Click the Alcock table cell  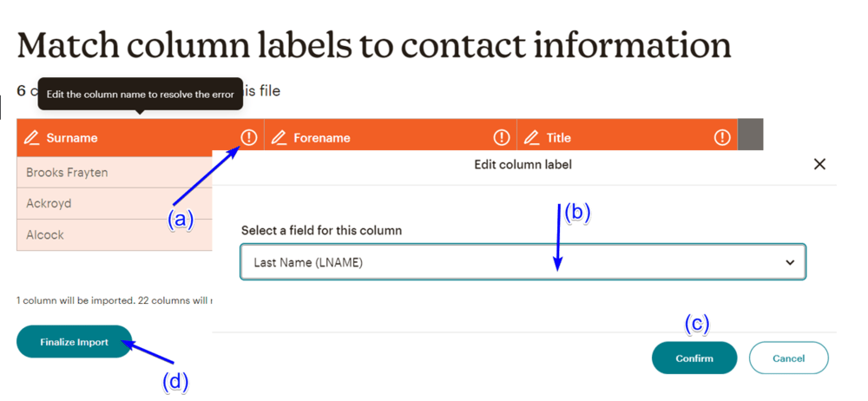tap(45, 235)
